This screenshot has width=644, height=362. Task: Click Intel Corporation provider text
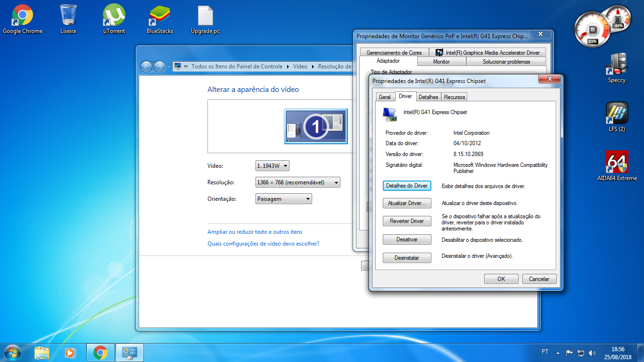point(471,133)
